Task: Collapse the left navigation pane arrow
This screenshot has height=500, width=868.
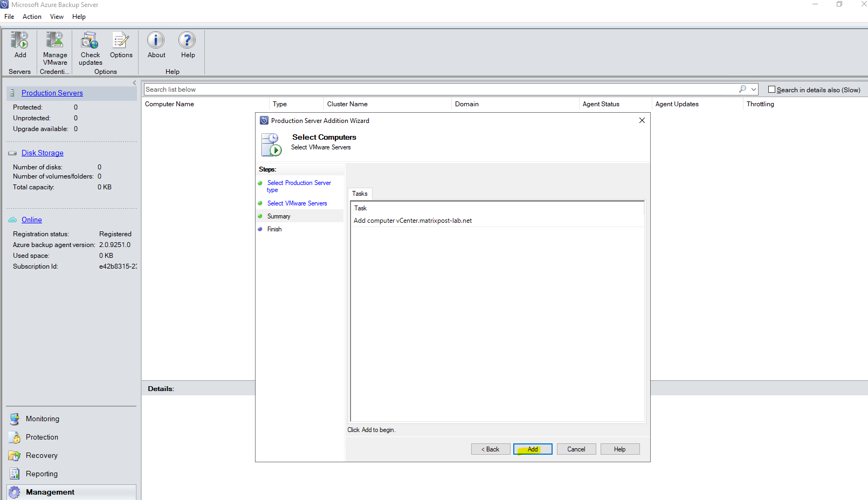Action: point(135,83)
